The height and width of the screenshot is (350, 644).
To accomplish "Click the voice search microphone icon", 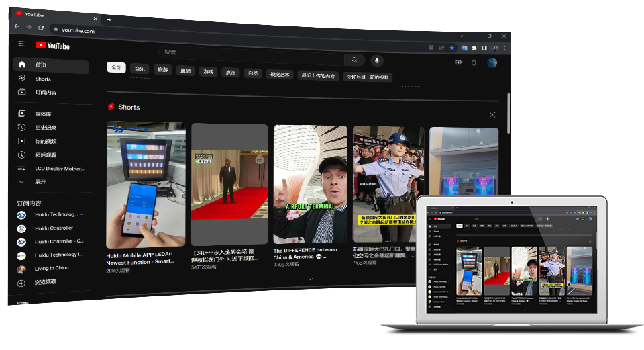I will 376,60.
